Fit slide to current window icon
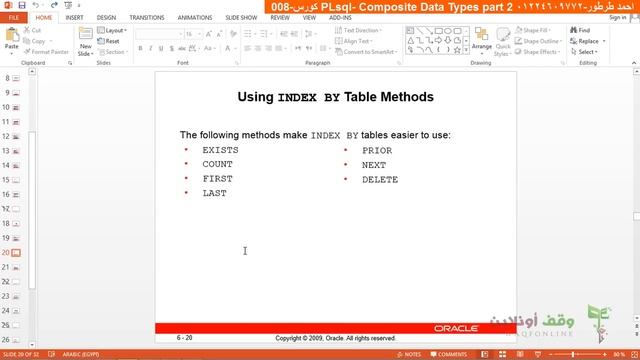Image resolution: width=640 pixels, height=360 pixels. coord(635,354)
